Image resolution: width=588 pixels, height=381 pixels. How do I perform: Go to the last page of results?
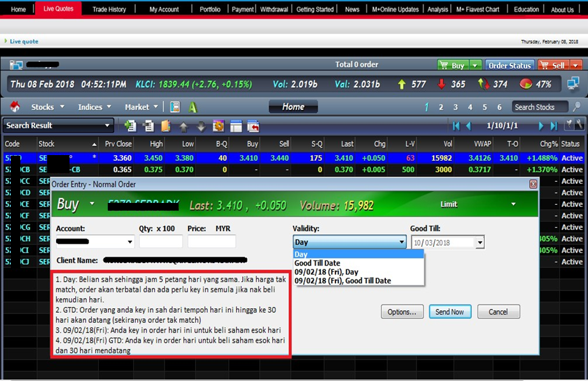coord(554,126)
